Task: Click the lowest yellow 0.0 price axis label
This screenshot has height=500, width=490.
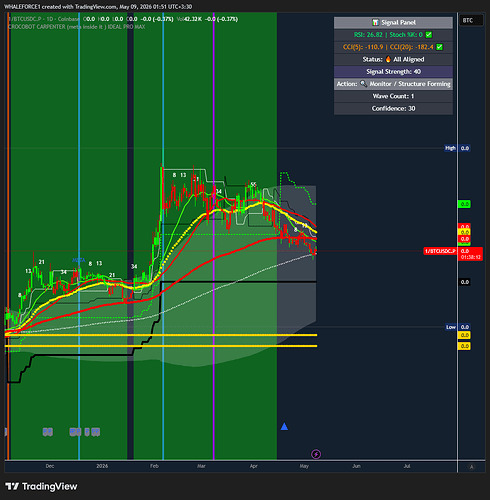Action: (465, 346)
